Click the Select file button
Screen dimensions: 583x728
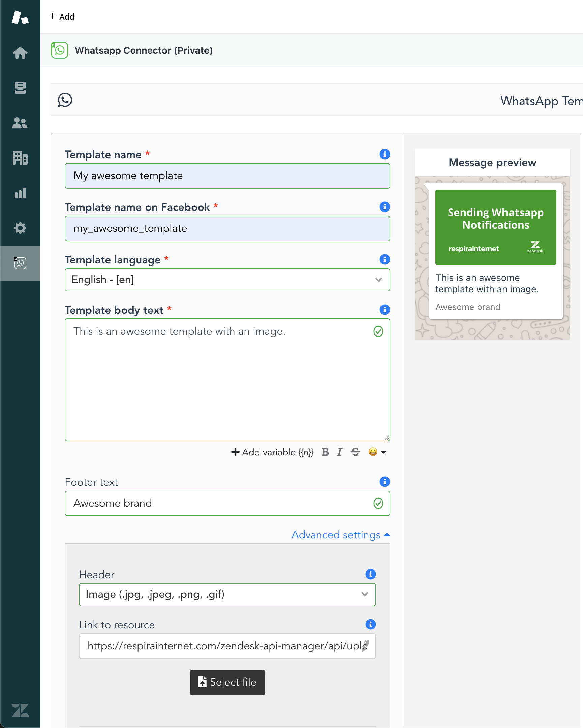pos(227,682)
